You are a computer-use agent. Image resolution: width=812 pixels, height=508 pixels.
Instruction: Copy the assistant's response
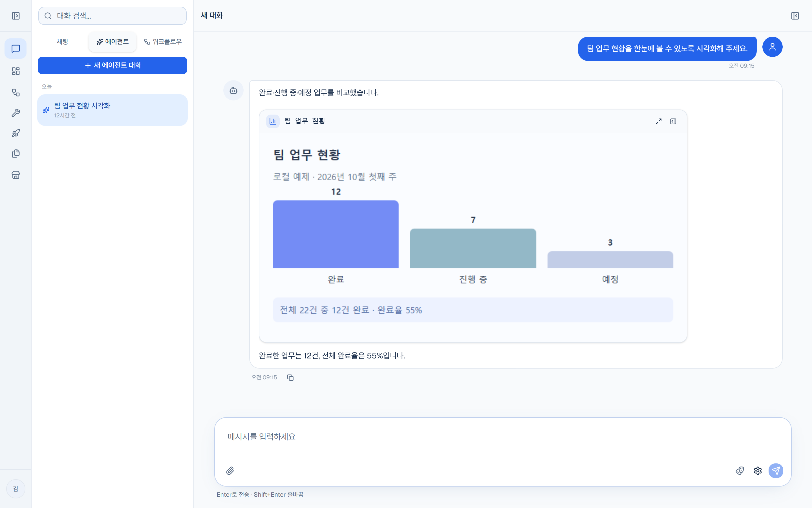click(290, 378)
